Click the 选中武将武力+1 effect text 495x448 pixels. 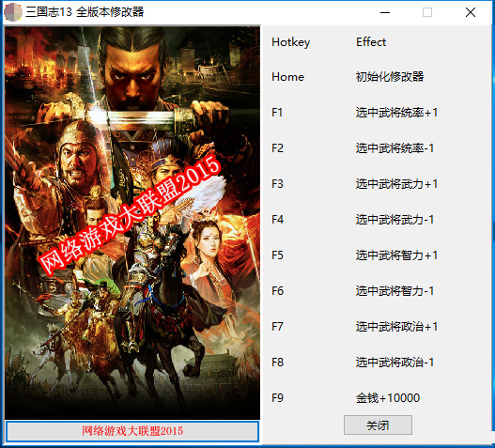[x=396, y=184]
